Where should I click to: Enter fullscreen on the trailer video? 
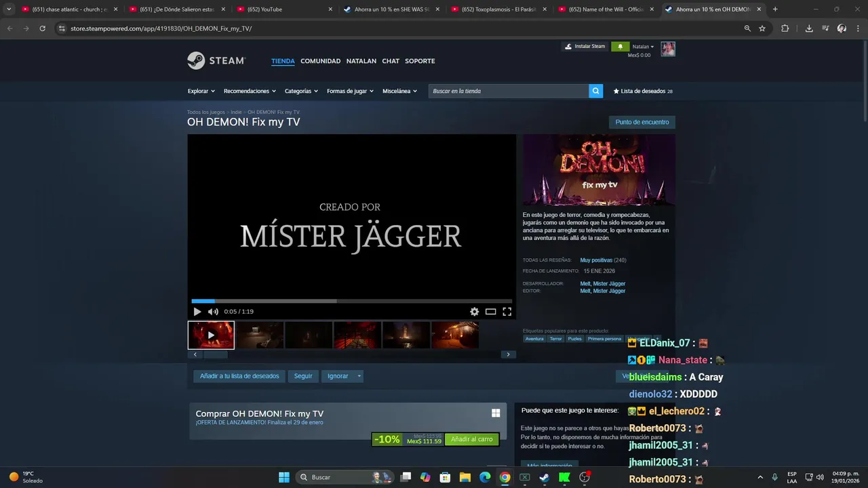507,312
